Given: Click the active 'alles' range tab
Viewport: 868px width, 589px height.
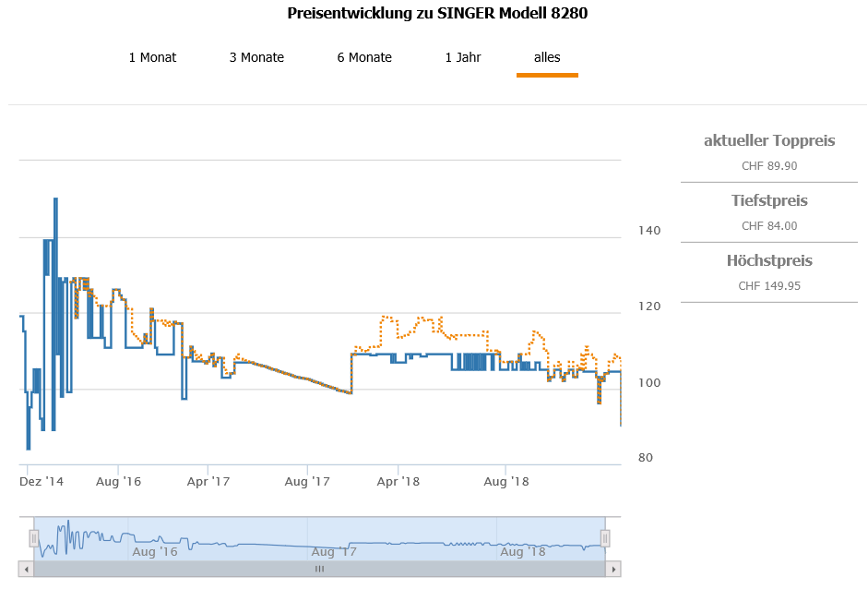Looking at the screenshot, I should click(x=547, y=57).
